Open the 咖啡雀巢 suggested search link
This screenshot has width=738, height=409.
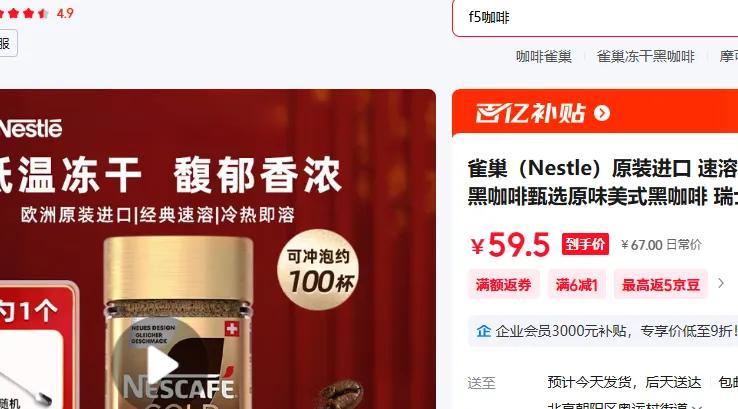(544, 56)
